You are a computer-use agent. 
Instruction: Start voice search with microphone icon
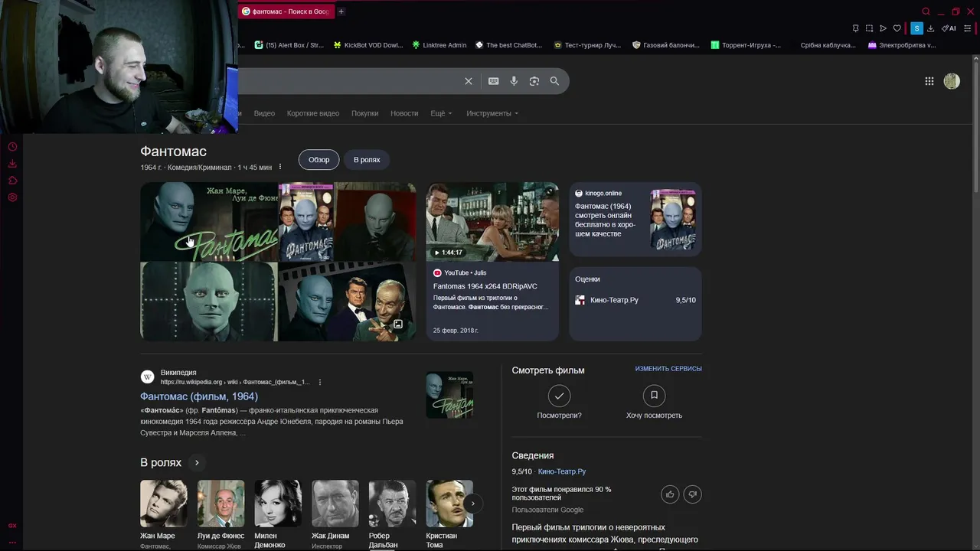tap(514, 81)
